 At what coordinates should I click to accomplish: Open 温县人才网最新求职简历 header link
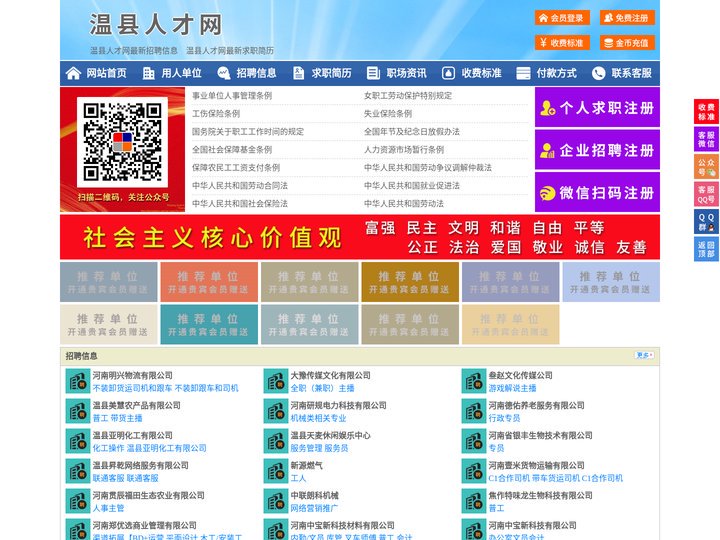(230, 51)
